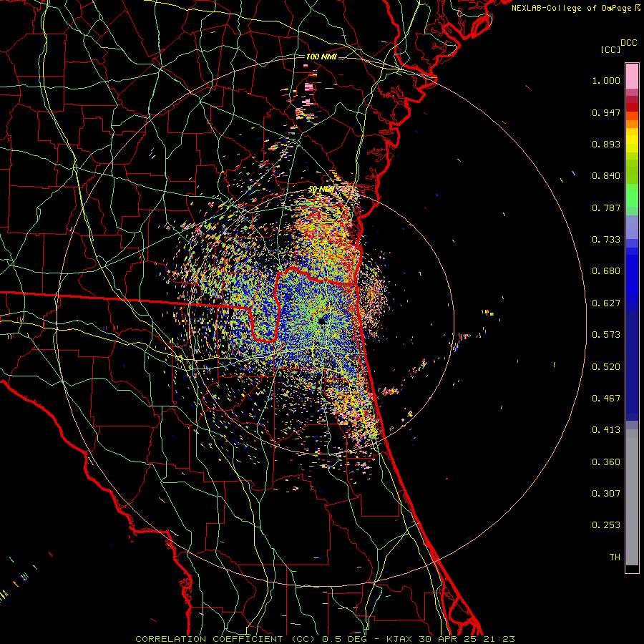Click the Correlation Coefficient caption at bottom
Viewport: 644px width, 644px height.
point(325,639)
